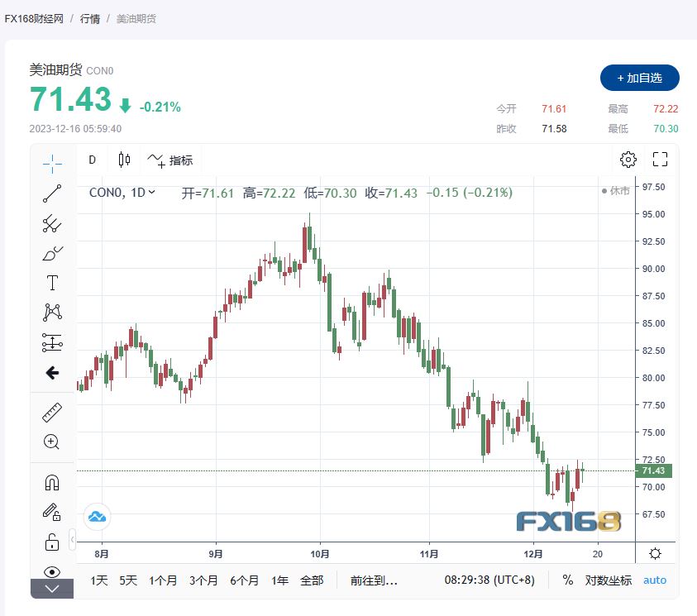The width and height of the screenshot is (697, 616).
Task: Click the zoom in magnifier tool
Action: coord(52,442)
